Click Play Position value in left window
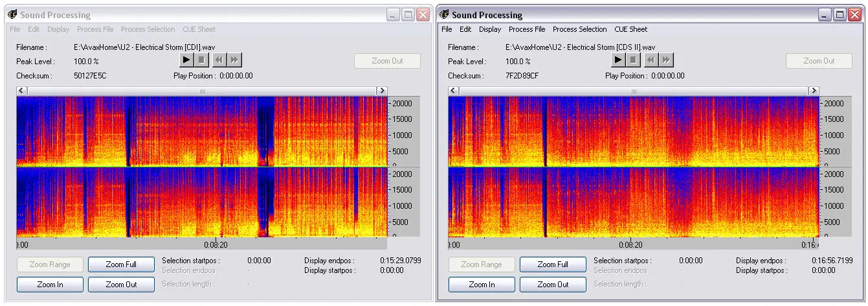The image size is (868, 306). coord(236,76)
